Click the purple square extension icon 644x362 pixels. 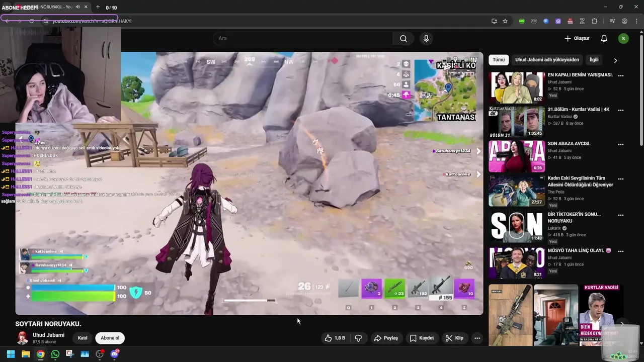[x=558, y=21]
